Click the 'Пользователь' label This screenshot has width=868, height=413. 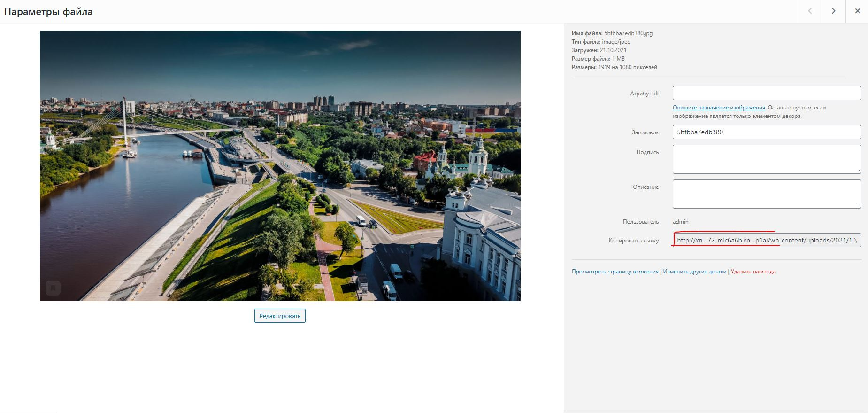641,222
